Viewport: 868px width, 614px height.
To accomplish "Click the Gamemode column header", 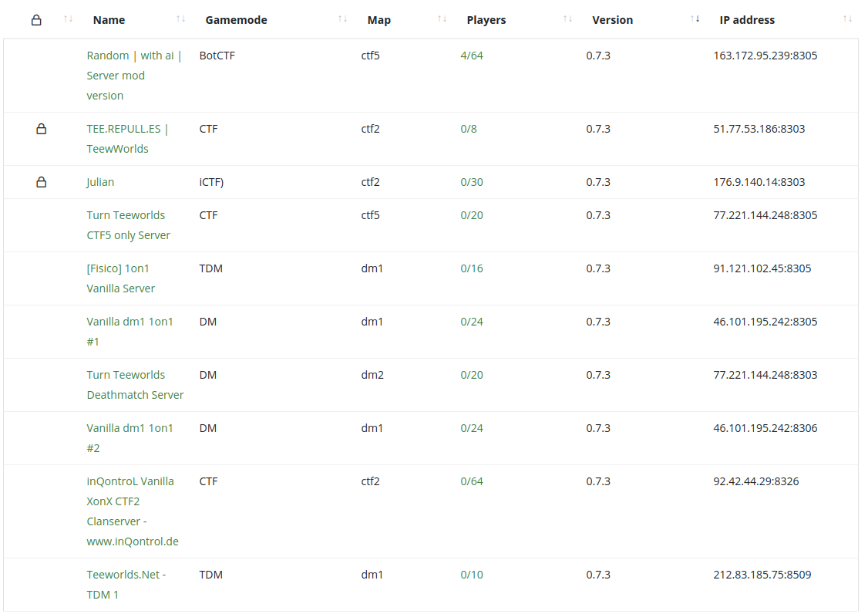I will 237,20.
